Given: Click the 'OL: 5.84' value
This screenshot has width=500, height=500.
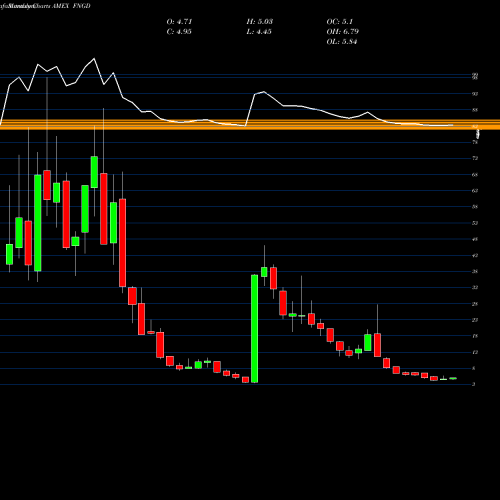Looking at the screenshot, I should coord(342,42).
